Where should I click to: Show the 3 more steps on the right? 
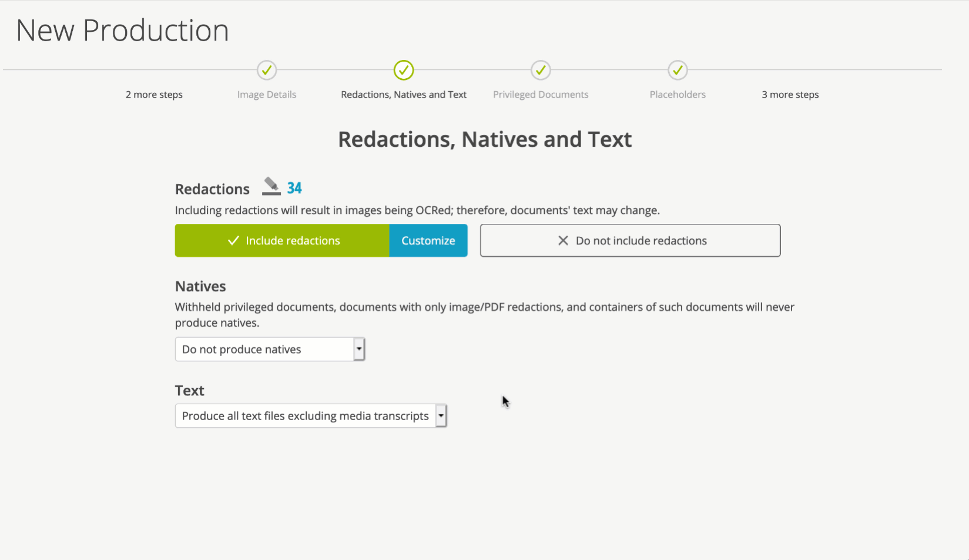(x=790, y=95)
